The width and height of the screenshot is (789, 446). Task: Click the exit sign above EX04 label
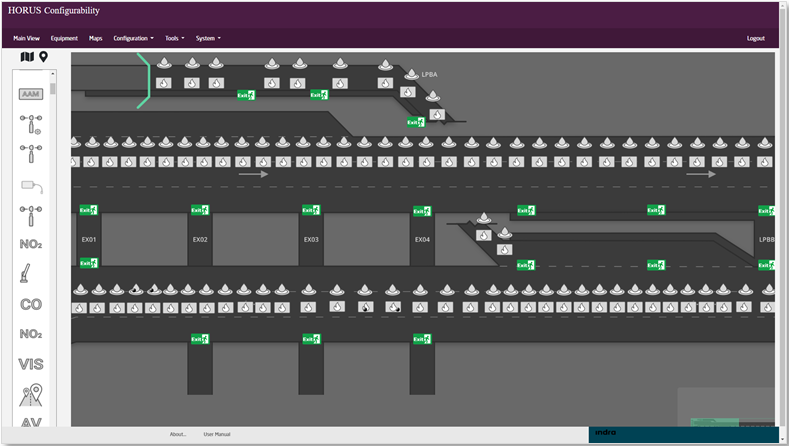(422, 211)
